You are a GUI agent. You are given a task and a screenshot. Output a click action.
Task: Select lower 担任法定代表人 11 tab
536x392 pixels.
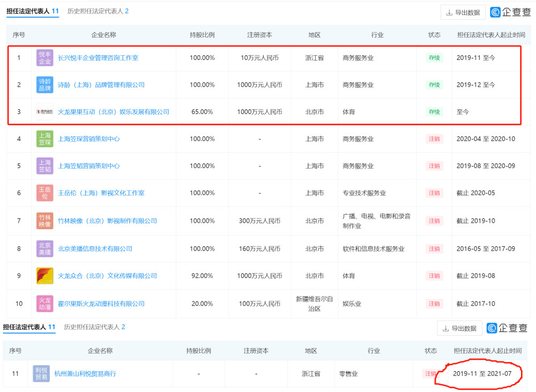click(29, 327)
